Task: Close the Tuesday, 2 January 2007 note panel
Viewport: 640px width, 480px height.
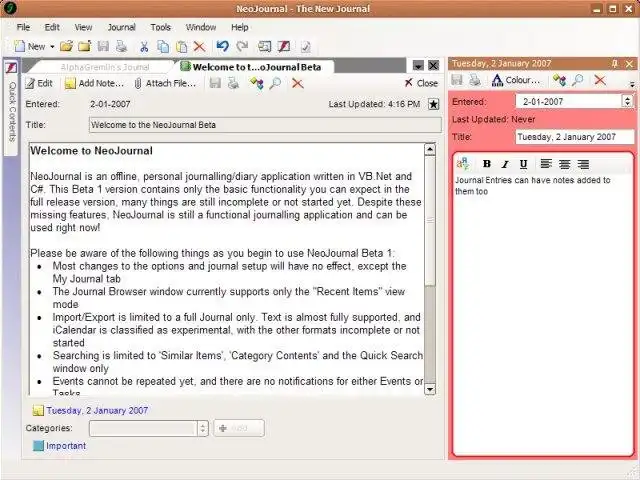Action: pyautogui.click(x=629, y=64)
